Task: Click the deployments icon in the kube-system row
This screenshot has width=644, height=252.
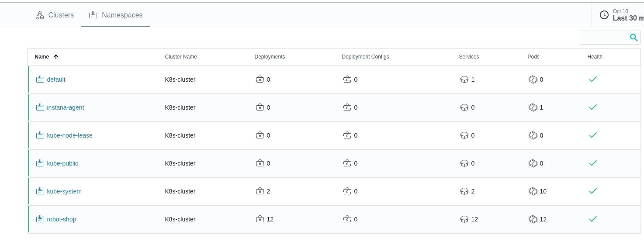Action: [260, 191]
